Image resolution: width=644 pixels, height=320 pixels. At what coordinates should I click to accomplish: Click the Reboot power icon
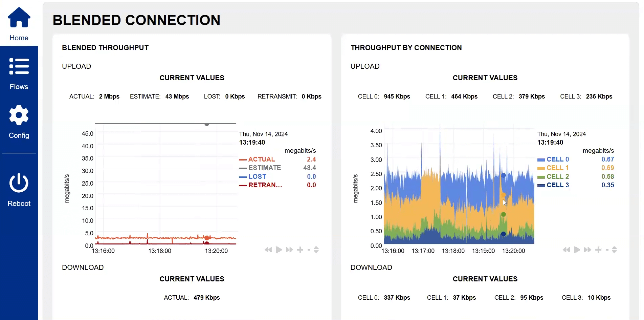[19, 183]
